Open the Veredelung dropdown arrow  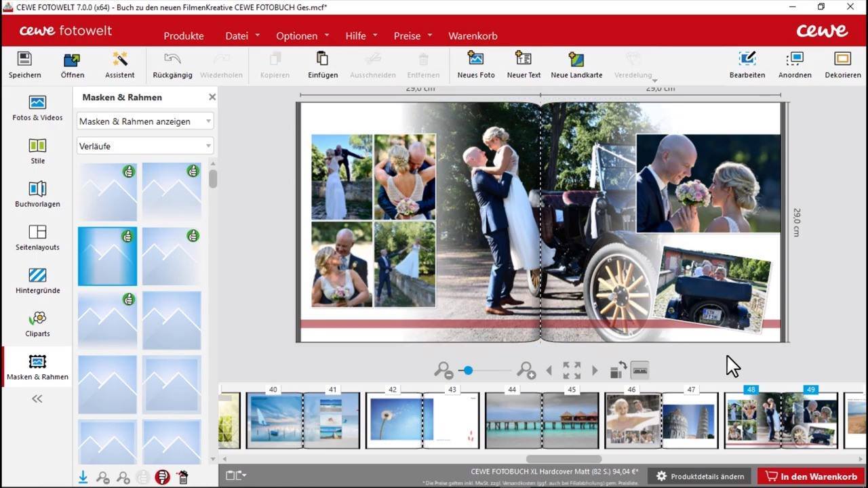654,81
